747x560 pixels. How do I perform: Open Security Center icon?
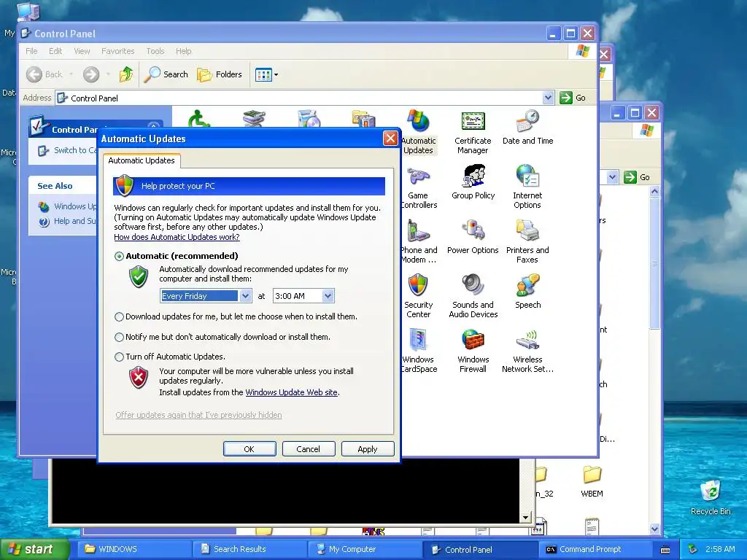[x=418, y=297]
